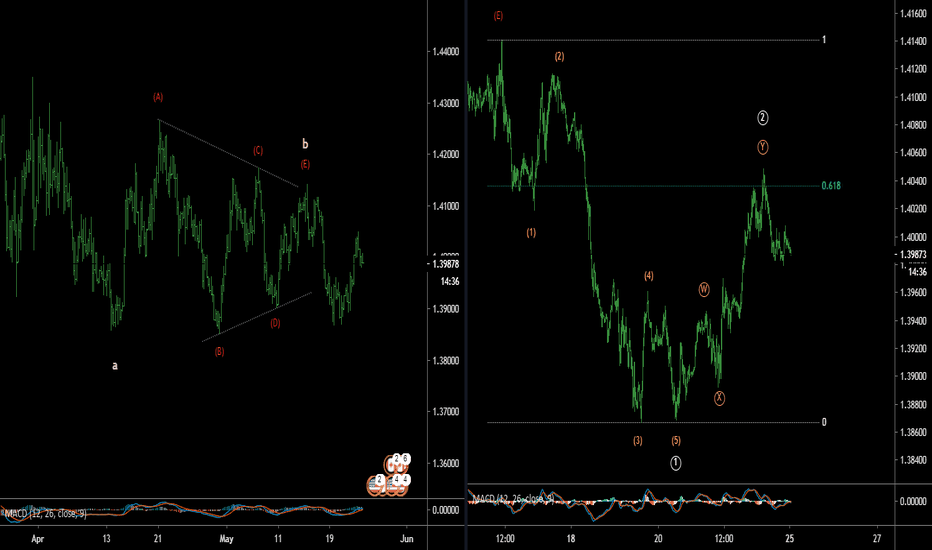The image size is (932, 550).
Task: Click the orange (5) wave label
Action: 676,441
